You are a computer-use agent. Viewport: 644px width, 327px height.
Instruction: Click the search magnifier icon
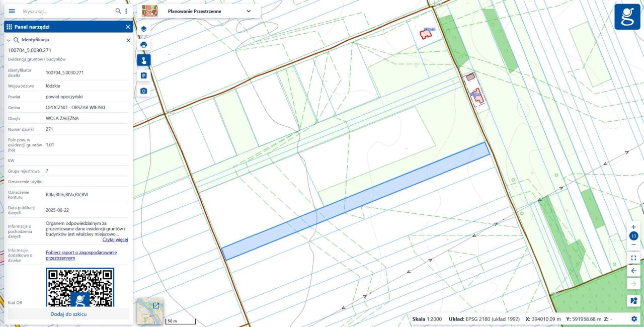[x=118, y=11]
